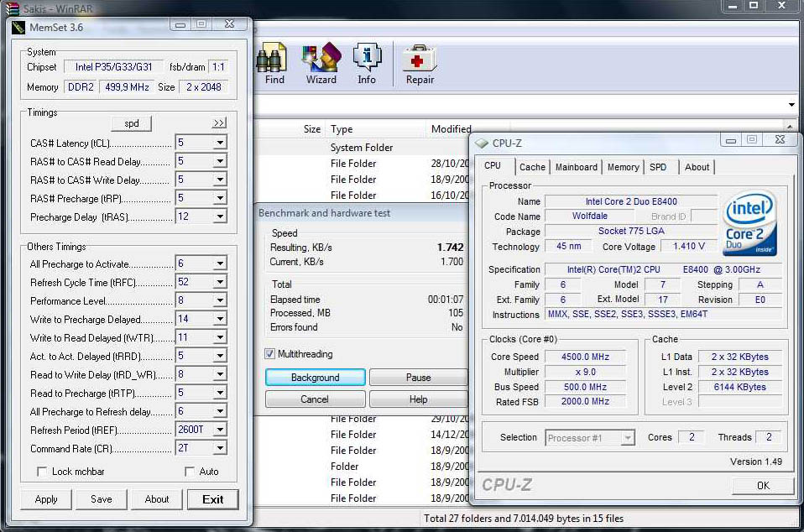Enable the Auto checkbox in MemSet
The width and height of the screenshot is (804, 532).
point(189,471)
